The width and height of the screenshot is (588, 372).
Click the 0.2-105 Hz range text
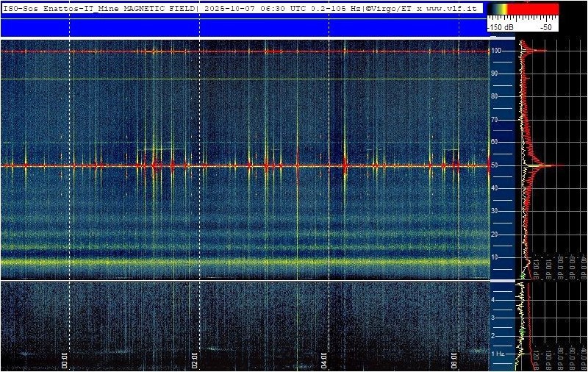[x=335, y=8]
